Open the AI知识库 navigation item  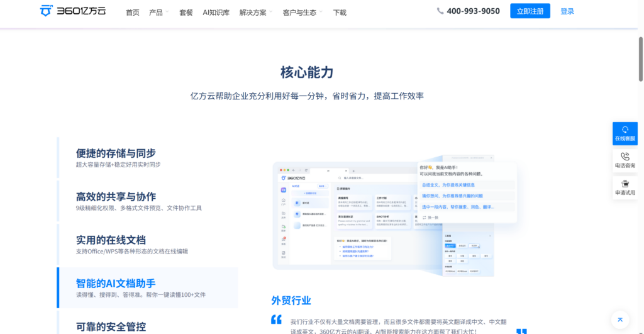tap(216, 13)
